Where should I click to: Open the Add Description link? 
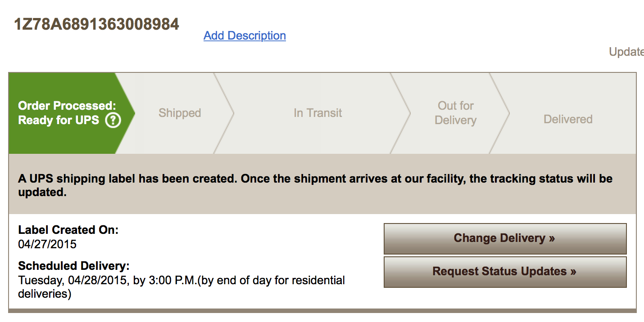pos(245,36)
